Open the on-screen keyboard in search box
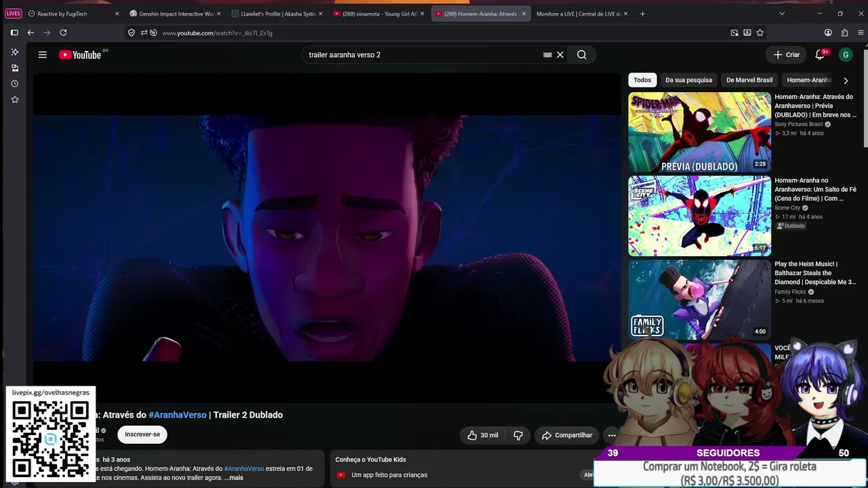The height and width of the screenshot is (488, 868). tap(547, 55)
